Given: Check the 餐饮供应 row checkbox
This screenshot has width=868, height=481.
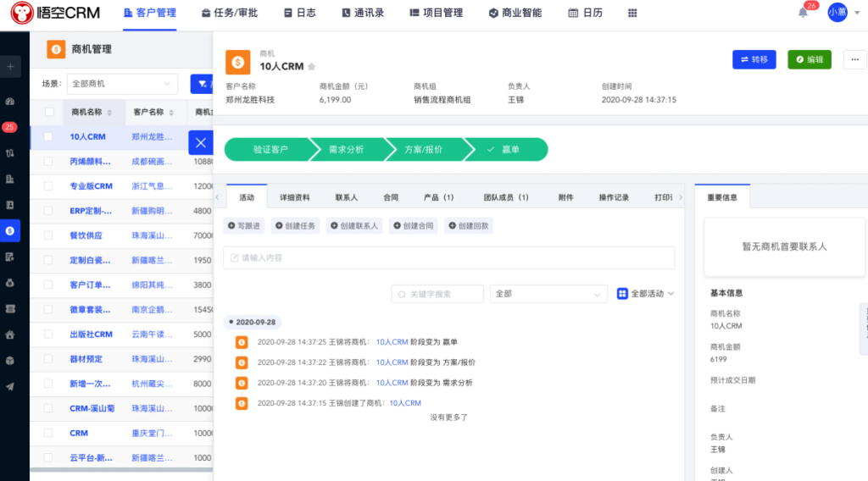Looking at the screenshot, I should click(48, 235).
